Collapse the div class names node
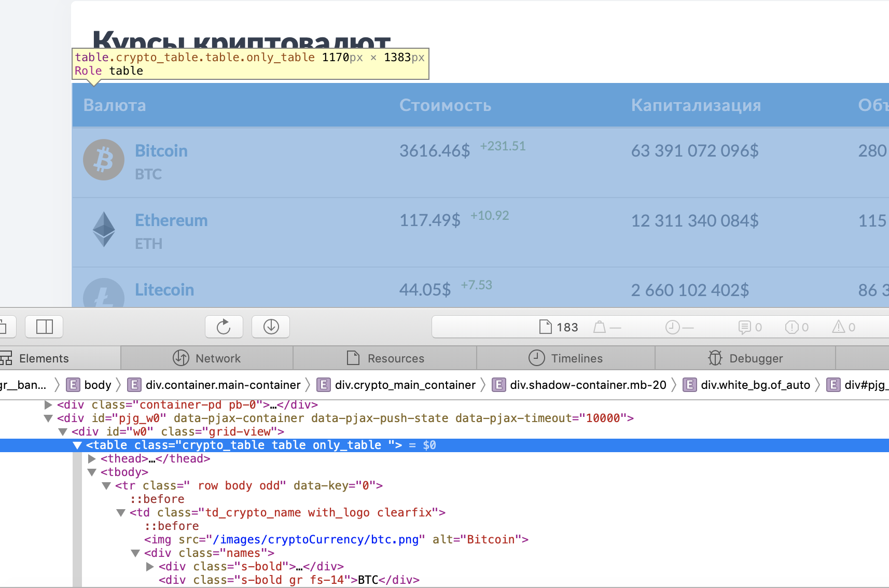Viewport: 889px width, 588px height. click(x=135, y=553)
